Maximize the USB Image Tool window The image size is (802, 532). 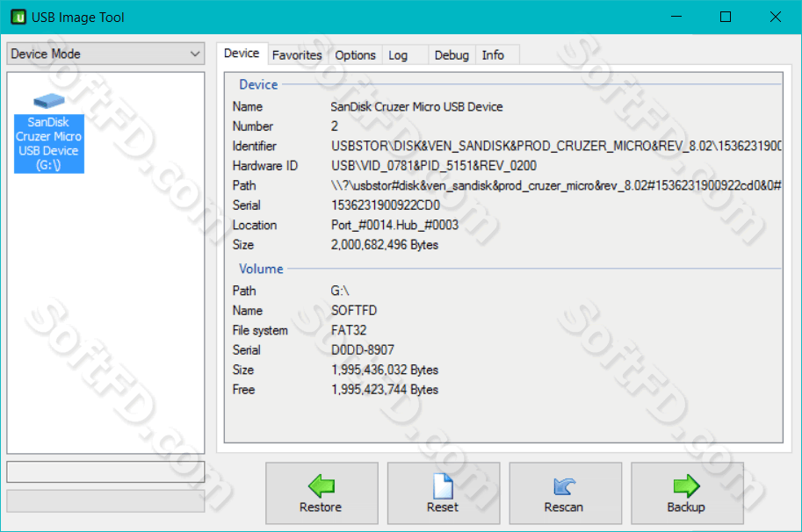(726, 17)
